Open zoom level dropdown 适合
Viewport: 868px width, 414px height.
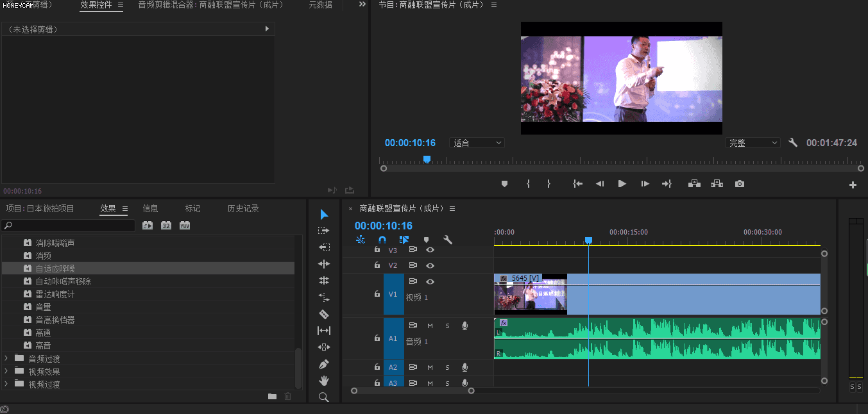point(477,143)
